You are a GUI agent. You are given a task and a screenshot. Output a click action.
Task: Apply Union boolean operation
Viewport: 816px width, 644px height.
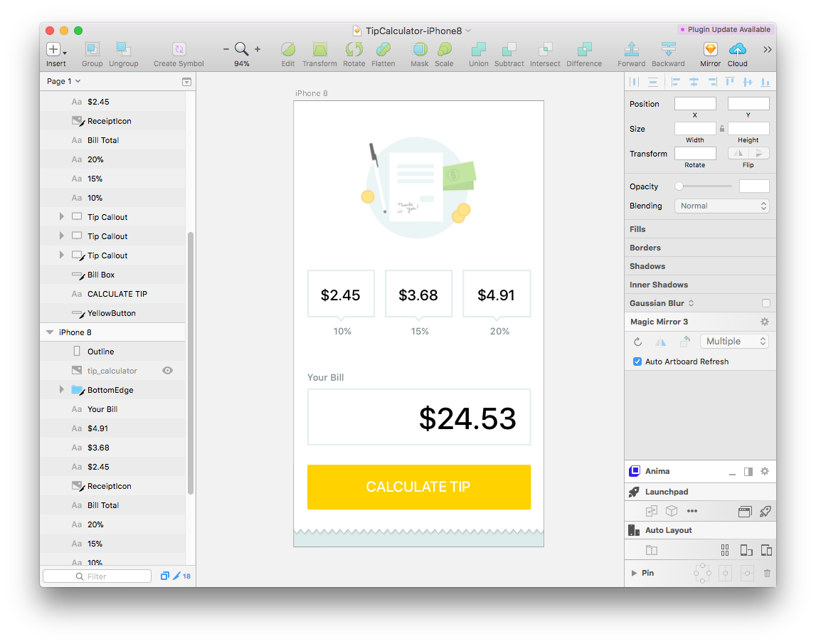point(478,50)
